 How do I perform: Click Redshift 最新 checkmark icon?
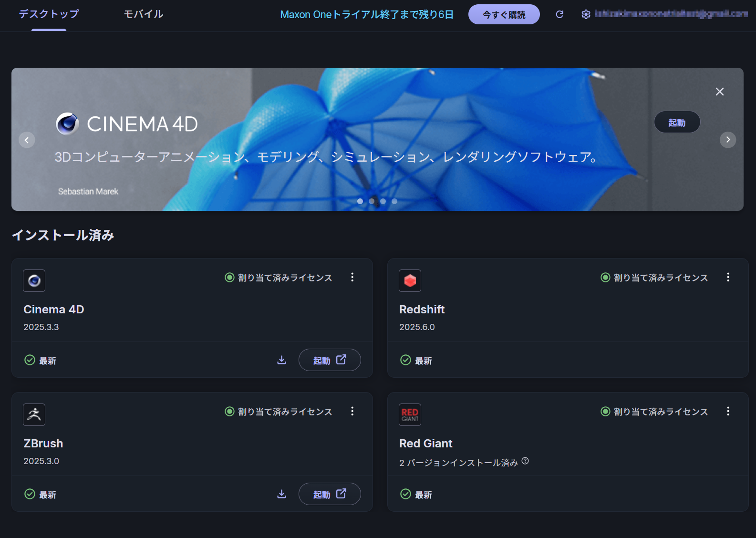405,360
